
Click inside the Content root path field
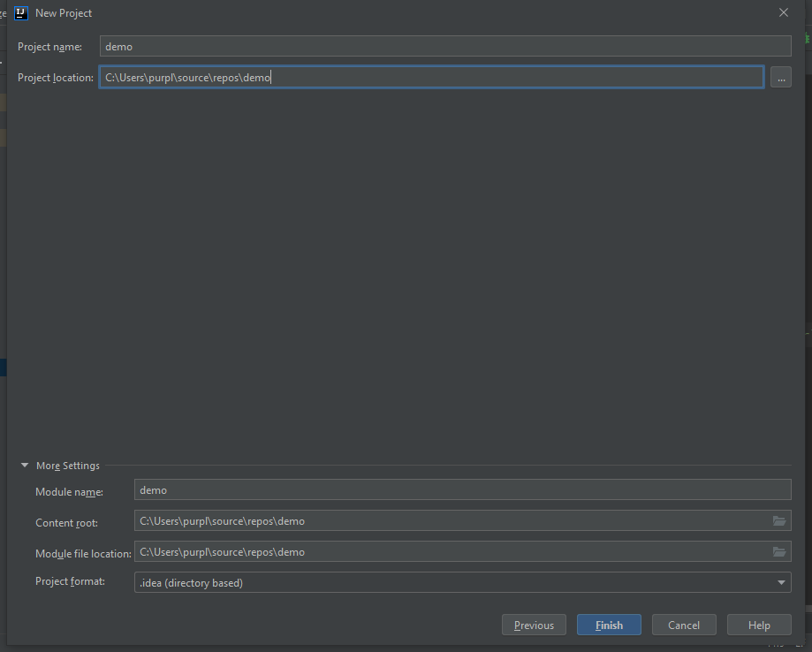(451, 521)
